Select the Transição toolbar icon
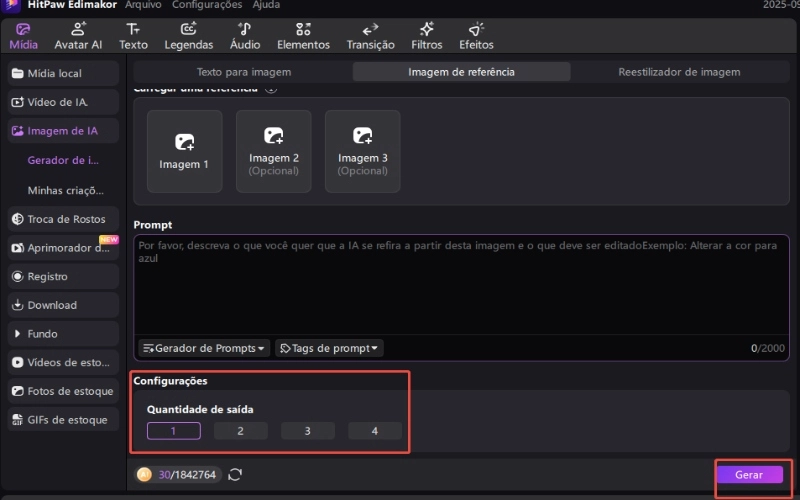The width and height of the screenshot is (800, 500). (x=370, y=36)
